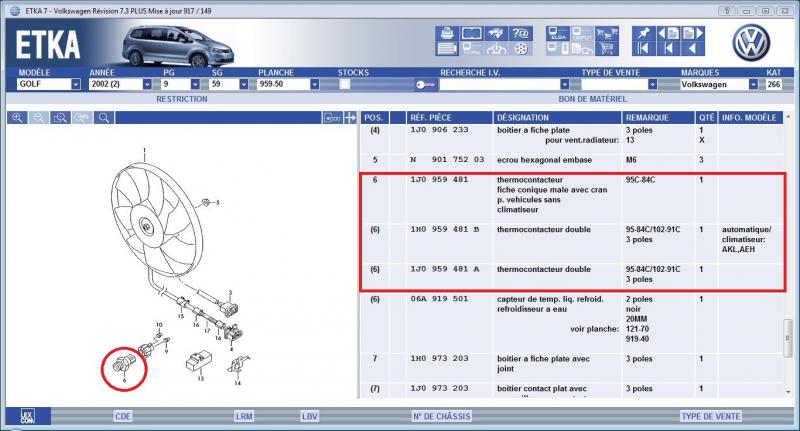The width and height of the screenshot is (800, 431).
Task: Click the printer icon in the toolbar
Action: click(x=447, y=33)
